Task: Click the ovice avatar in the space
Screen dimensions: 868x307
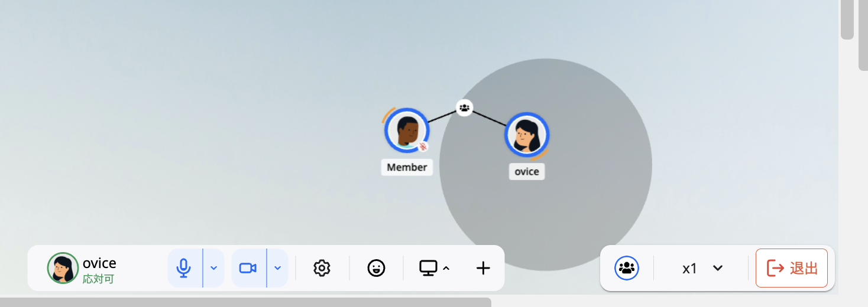Action: point(527,135)
